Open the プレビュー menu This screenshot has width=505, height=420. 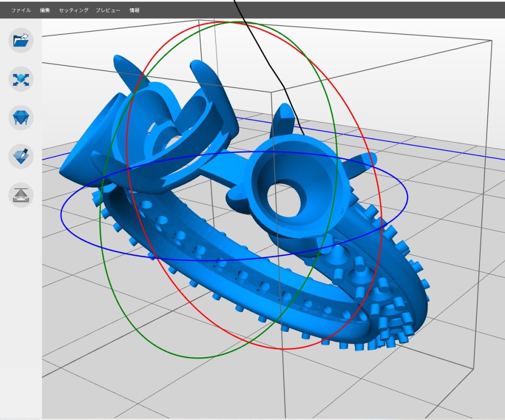pyautogui.click(x=108, y=10)
